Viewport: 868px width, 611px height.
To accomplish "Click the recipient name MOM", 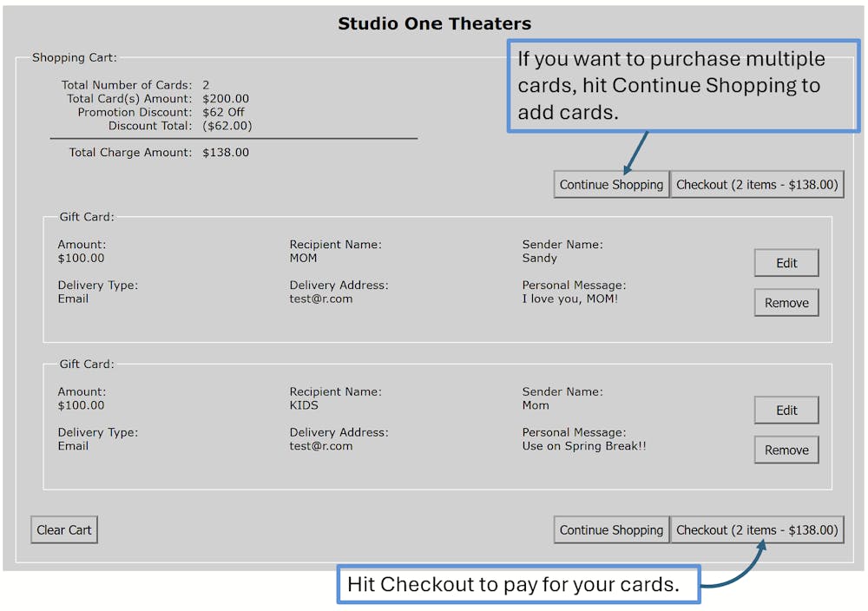I will pos(303,258).
